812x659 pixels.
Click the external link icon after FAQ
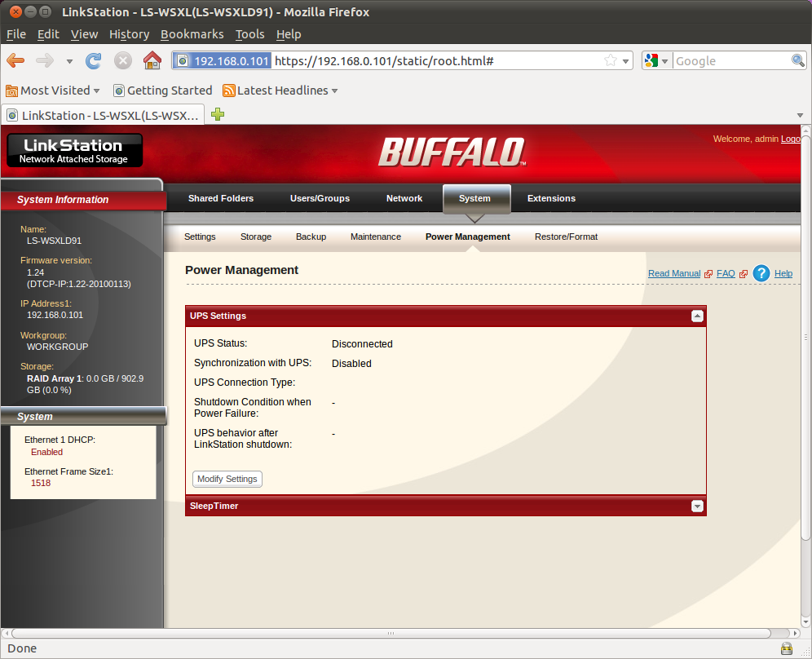[744, 274]
